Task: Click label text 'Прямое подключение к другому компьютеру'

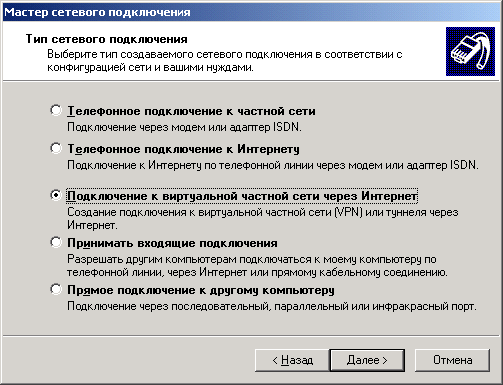Action: pyautogui.click(x=201, y=290)
